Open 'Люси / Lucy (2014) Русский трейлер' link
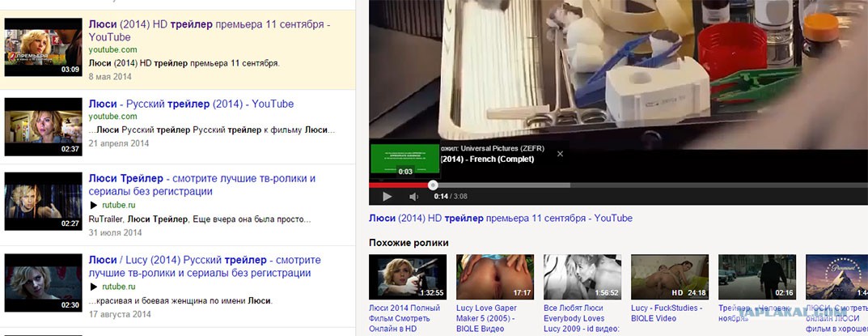 pyautogui.click(x=205, y=266)
